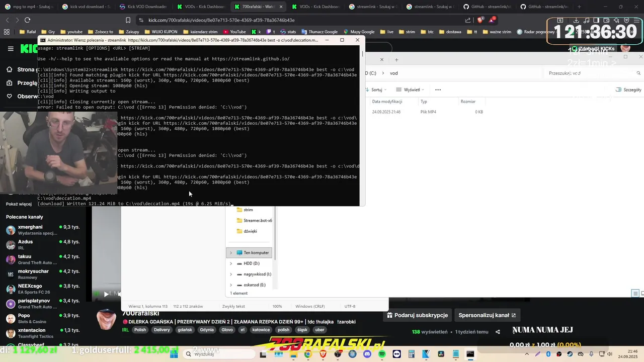Viewport: 644px width, 362px height.
Task: Bookmark this page via address bar icon
Action: [128, 20]
